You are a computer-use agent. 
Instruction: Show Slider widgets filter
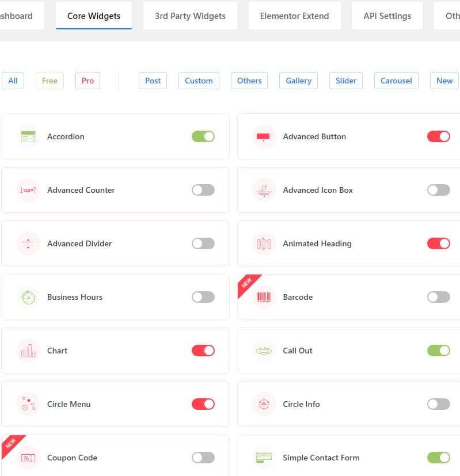[x=346, y=81]
